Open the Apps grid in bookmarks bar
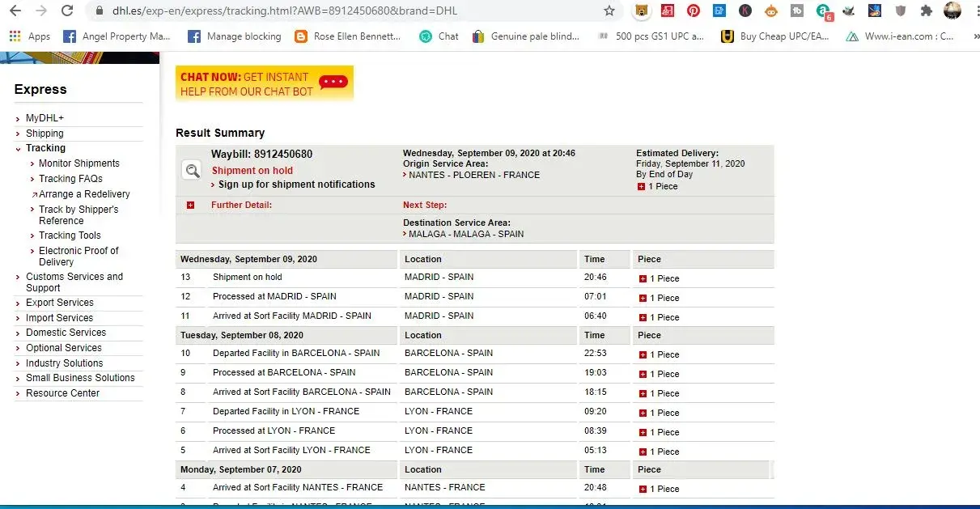Viewport: 980px width, 509px height. (30, 36)
